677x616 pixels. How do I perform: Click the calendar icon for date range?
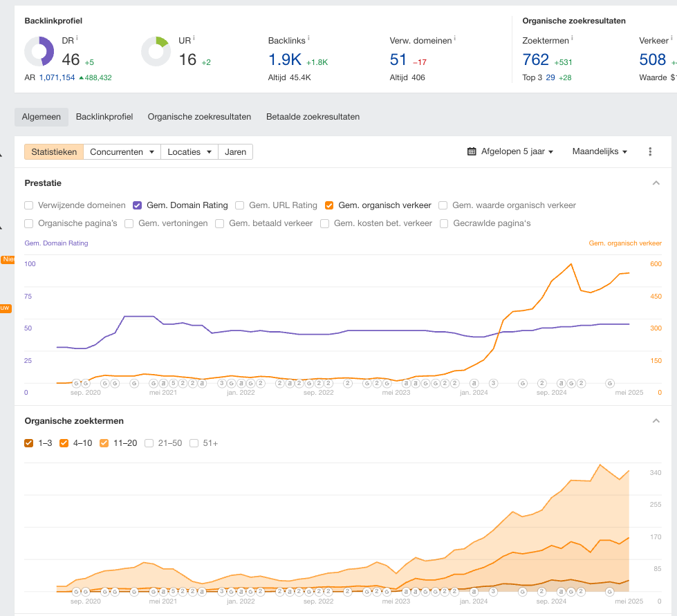(472, 151)
